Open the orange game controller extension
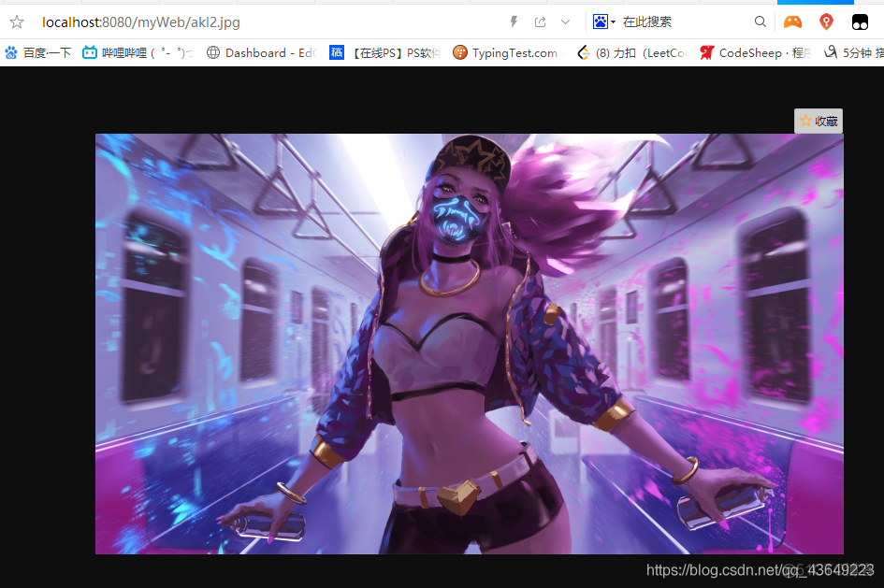 pyautogui.click(x=792, y=22)
